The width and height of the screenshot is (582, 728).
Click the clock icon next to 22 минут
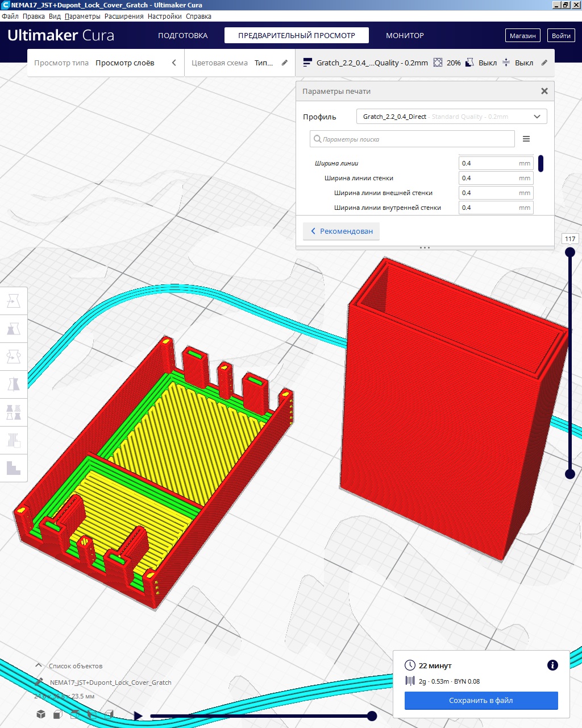coord(410,665)
